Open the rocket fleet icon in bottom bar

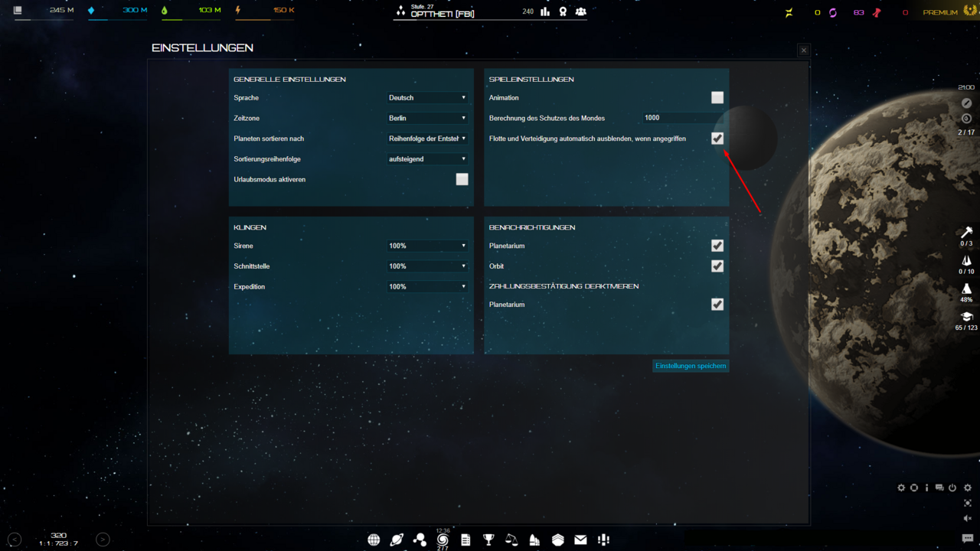click(x=534, y=540)
